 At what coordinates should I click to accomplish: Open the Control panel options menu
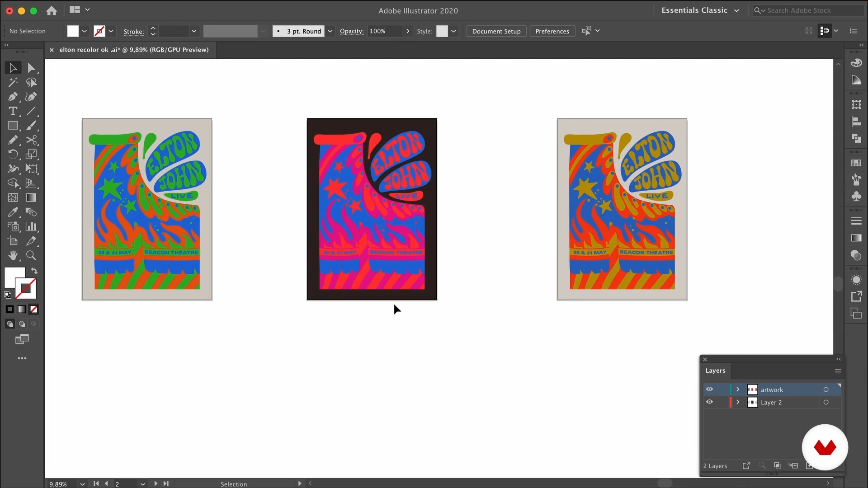(x=854, y=31)
